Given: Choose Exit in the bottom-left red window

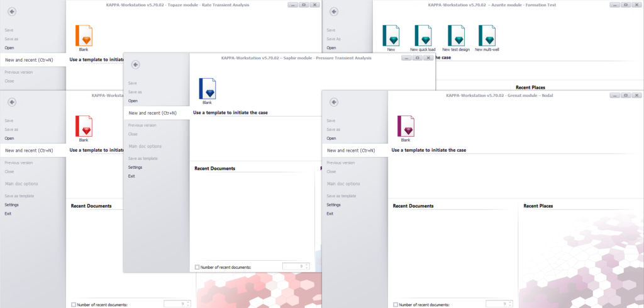Looking at the screenshot, I should pyautogui.click(x=8, y=214).
